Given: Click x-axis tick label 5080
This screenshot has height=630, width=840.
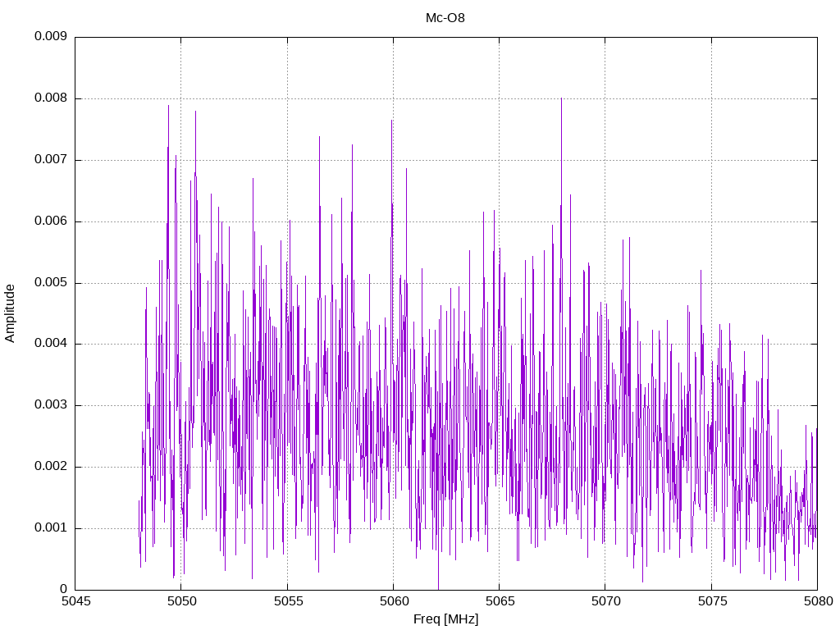Looking at the screenshot, I should pos(819,601).
